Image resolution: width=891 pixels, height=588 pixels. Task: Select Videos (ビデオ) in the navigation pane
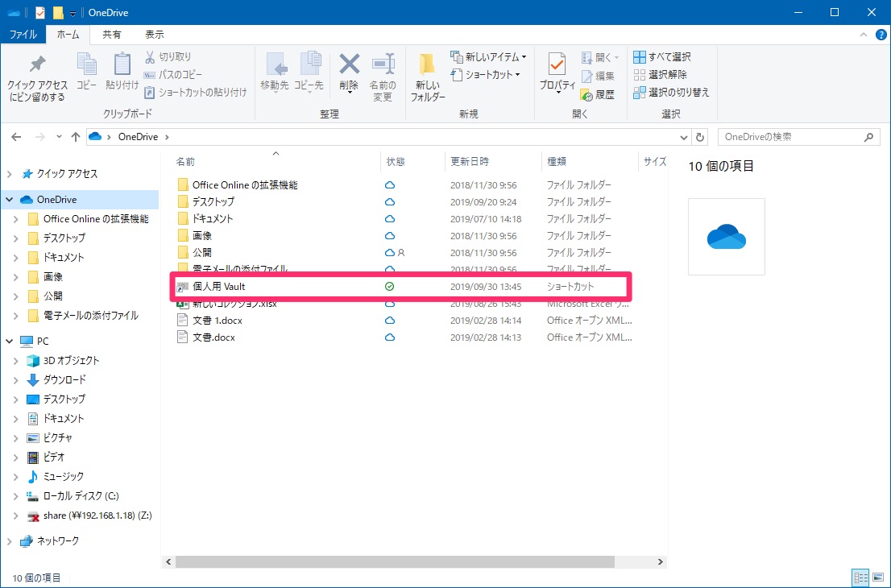(x=54, y=458)
